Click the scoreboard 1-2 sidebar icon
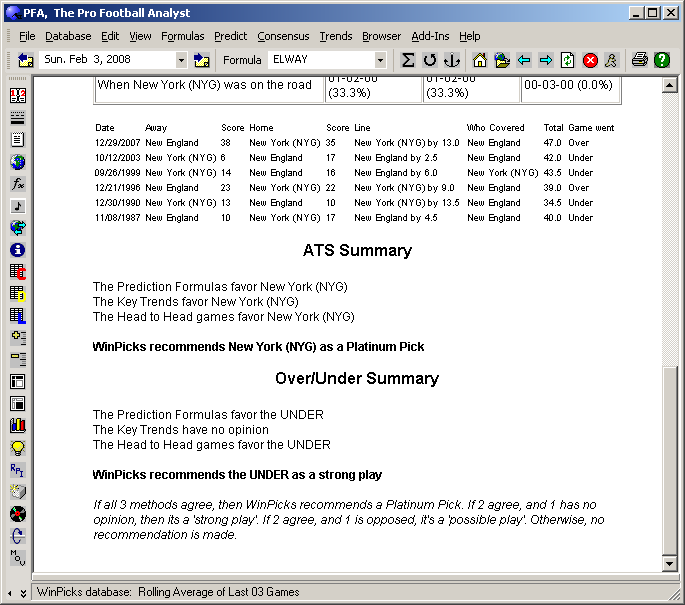 pos(18,96)
